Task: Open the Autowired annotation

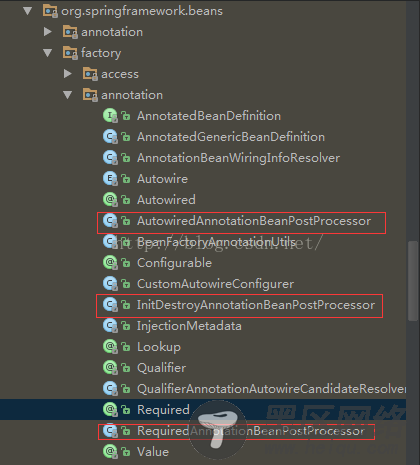Action: point(166,200)
